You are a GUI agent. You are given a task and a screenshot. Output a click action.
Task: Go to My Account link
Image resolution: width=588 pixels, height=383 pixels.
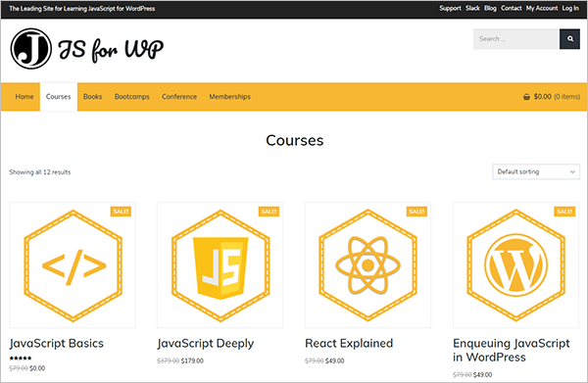542,8
